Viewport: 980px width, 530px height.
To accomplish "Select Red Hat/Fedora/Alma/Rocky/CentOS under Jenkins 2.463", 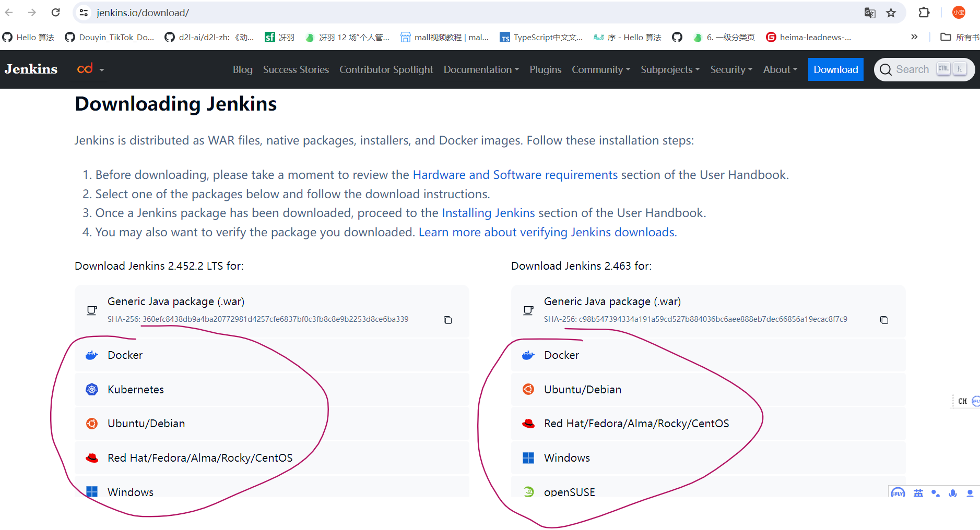I will [x=636, y=423].
